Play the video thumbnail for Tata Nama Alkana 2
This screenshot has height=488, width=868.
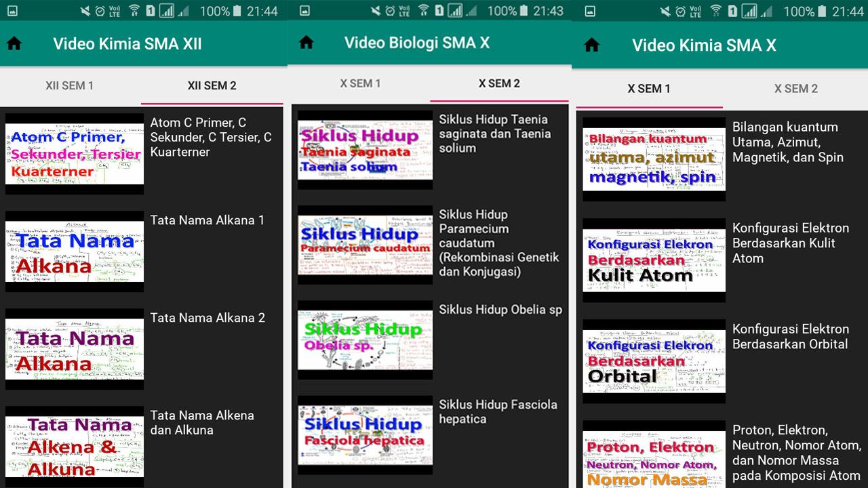point(75,349)
